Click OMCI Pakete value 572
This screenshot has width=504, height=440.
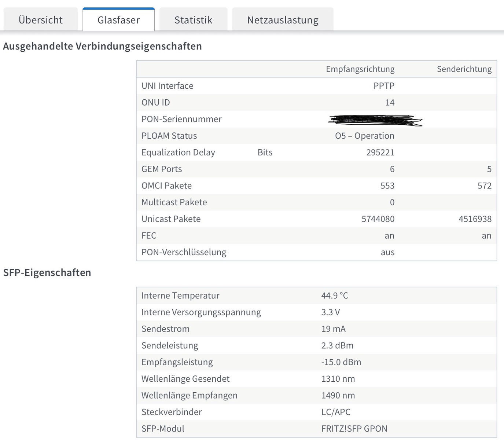[x=484, y=186]
